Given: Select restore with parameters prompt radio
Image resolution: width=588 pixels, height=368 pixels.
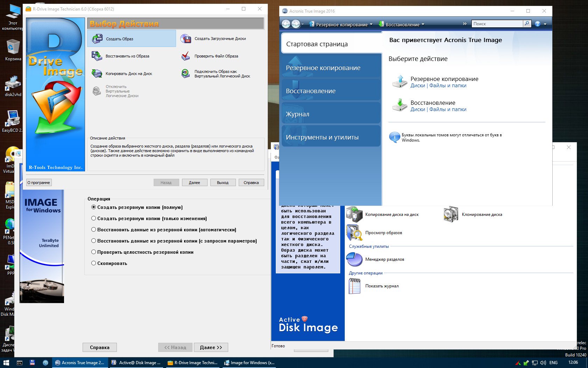Looking at the screenshot, I should [93, 241].
